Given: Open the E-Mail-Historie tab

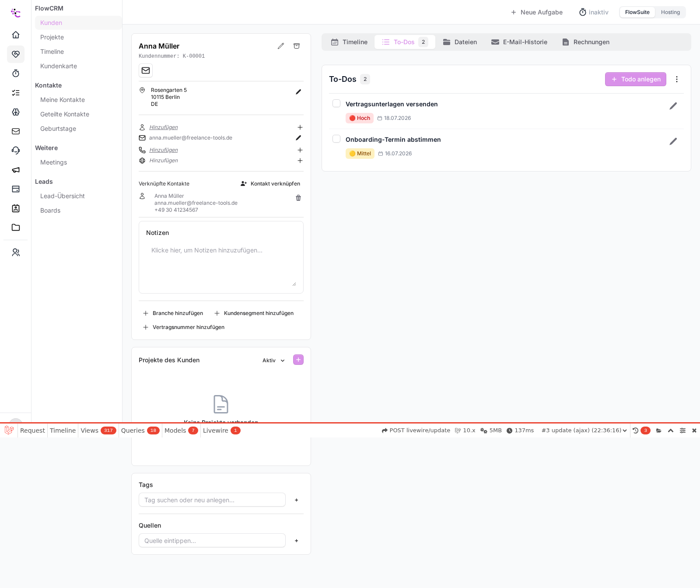Looking at the screenshot, I should point(519,42).
